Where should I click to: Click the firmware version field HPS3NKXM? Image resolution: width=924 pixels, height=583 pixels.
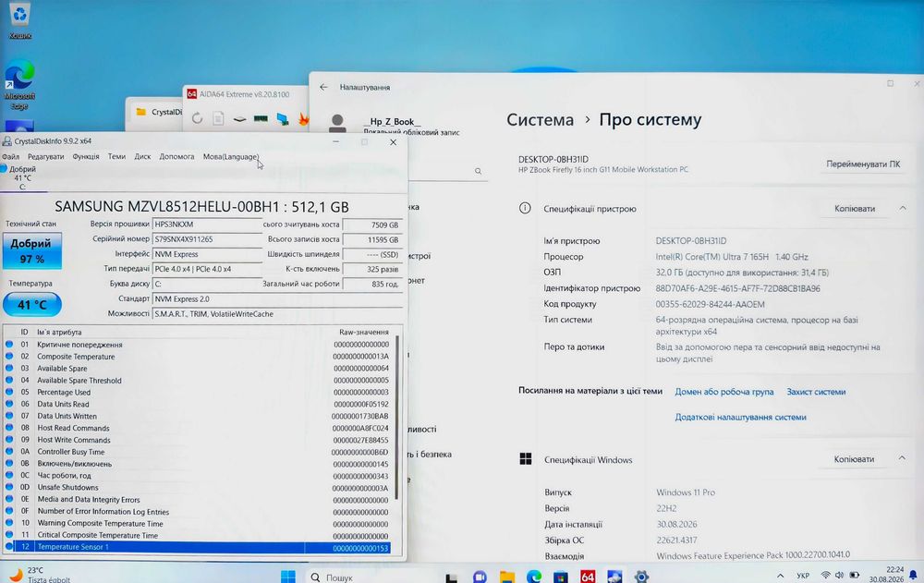coord(207,225)
